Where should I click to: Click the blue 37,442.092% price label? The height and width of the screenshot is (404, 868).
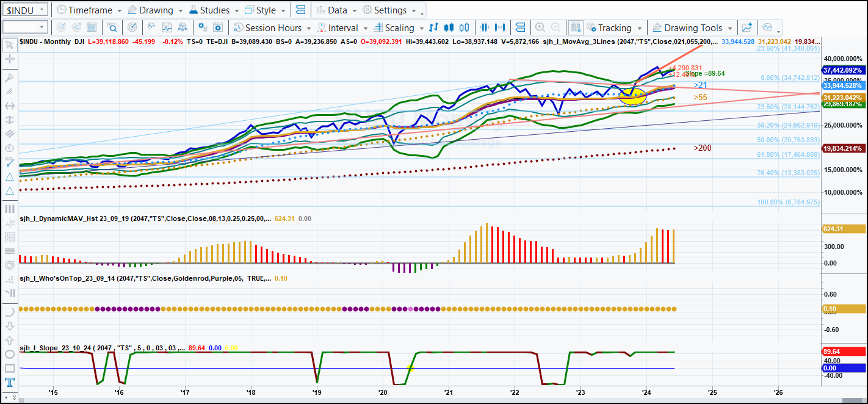pos(844,71)
